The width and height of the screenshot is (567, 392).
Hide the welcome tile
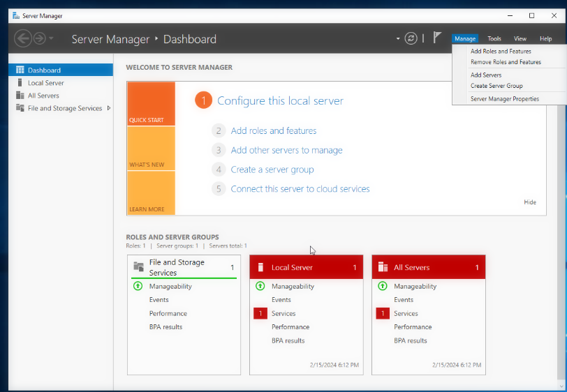530,202
